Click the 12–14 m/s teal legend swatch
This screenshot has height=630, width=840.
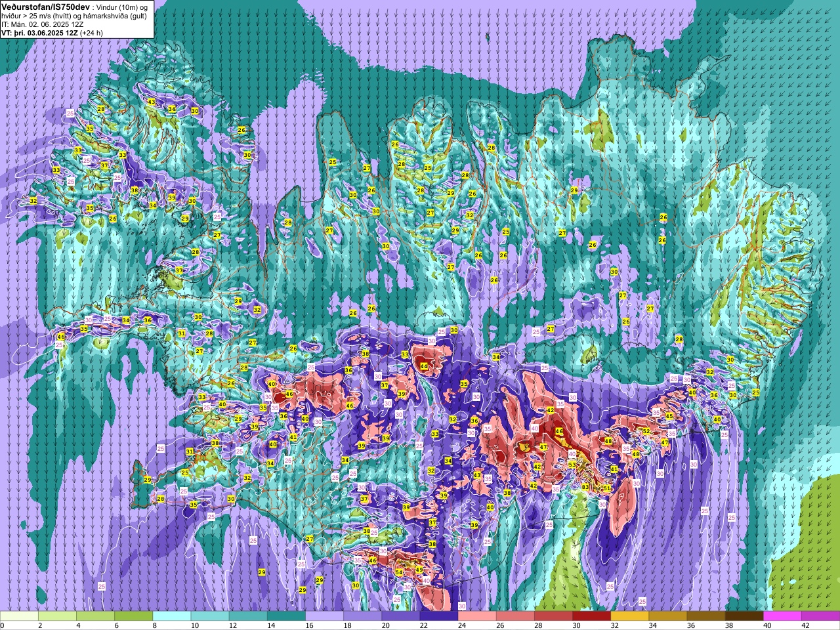pyautogui.click(x=248, y=616)
